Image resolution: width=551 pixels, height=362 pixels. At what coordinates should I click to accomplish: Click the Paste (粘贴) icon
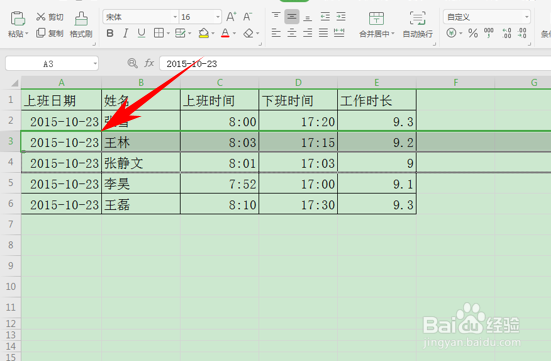click(17, 18)
